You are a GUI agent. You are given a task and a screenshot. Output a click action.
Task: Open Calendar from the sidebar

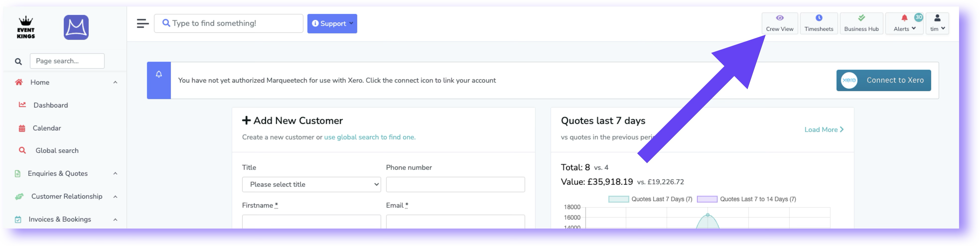click(x=46, y=128)
